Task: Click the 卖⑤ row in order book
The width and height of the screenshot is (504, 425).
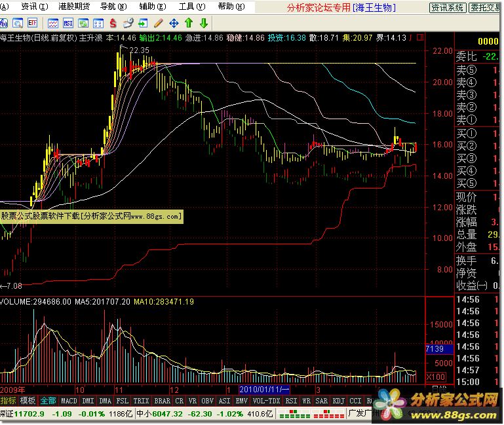Action: 477,69
